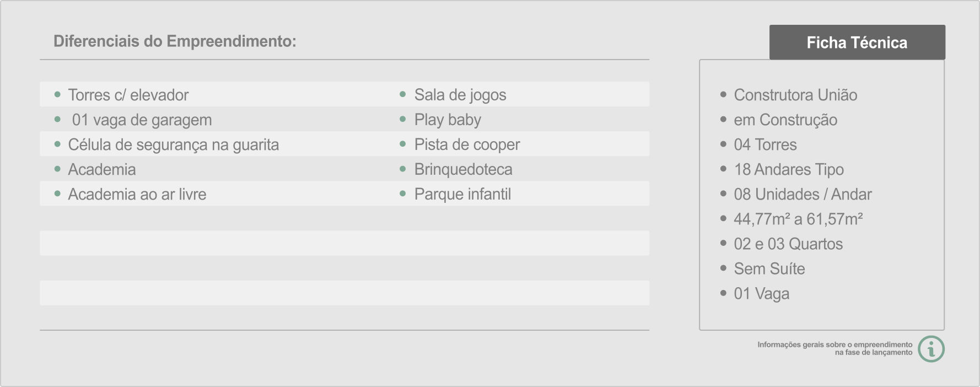Screen dimensions: 980x387
Task: Choose Academia ao ar livre item
Action: (x=137, y=194)
